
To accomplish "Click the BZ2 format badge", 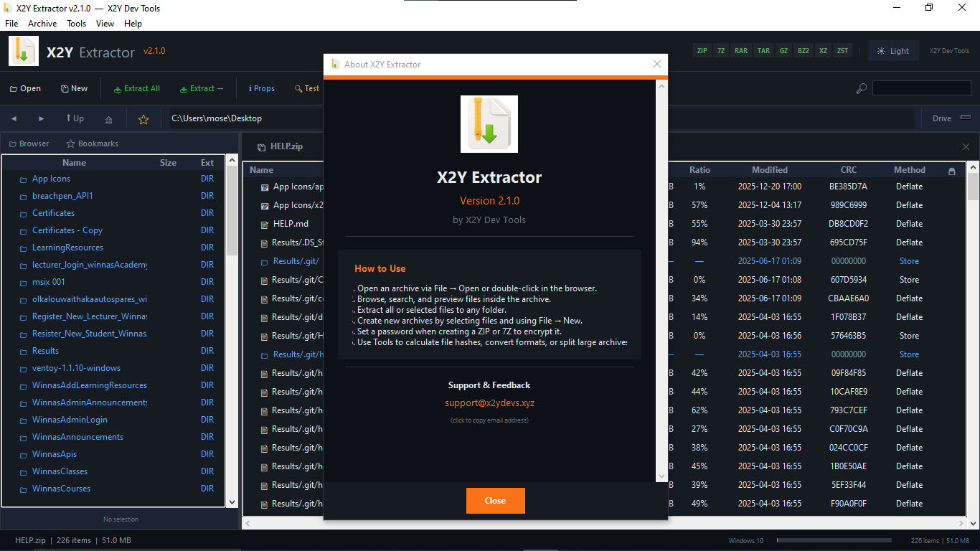I will click(x=804, y=51).
